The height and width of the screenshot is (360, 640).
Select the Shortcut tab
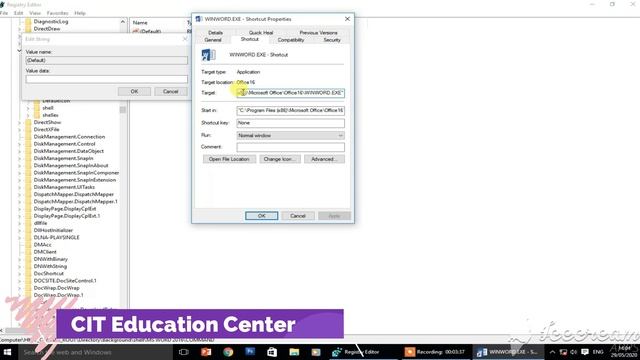click(x=249, y=39)
